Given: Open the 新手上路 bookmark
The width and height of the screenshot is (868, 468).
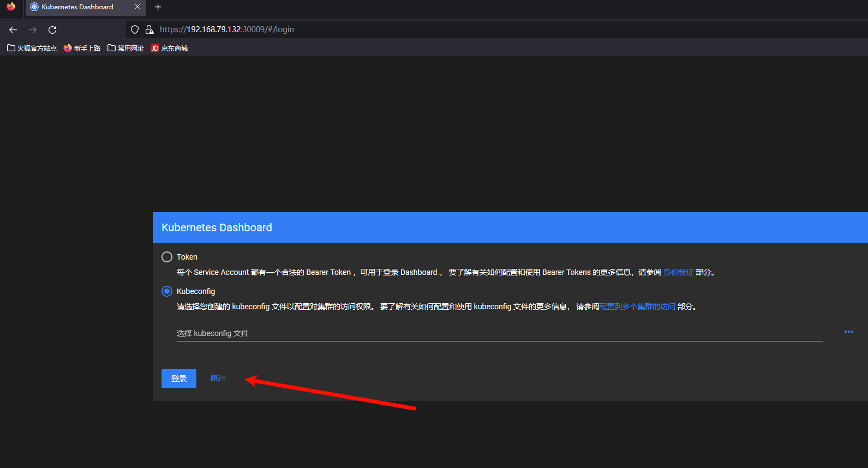Looking at the screenshot, I should coord(82,48).
